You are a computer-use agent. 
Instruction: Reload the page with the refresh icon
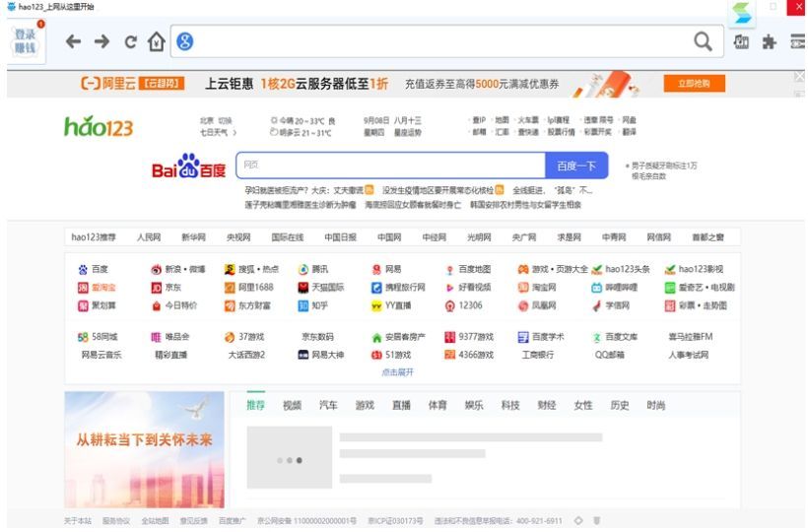coord(130,41)
